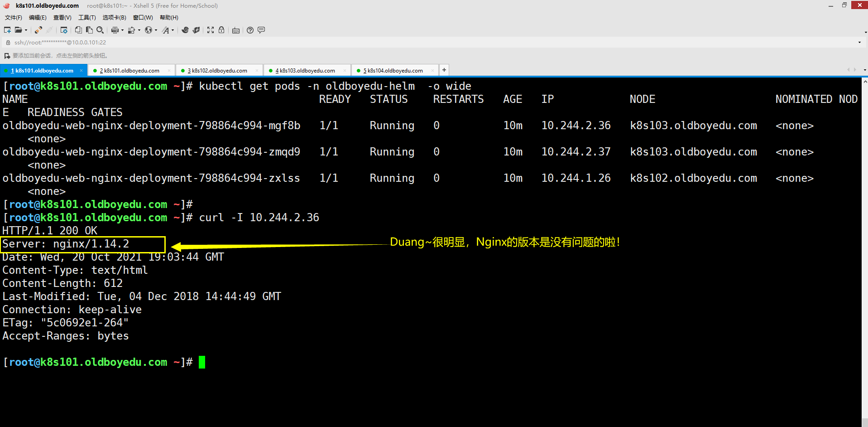This screenshot has width=868, height=427.
Task: Open session Properties with gear icon
Action: (x=64, y=30)
